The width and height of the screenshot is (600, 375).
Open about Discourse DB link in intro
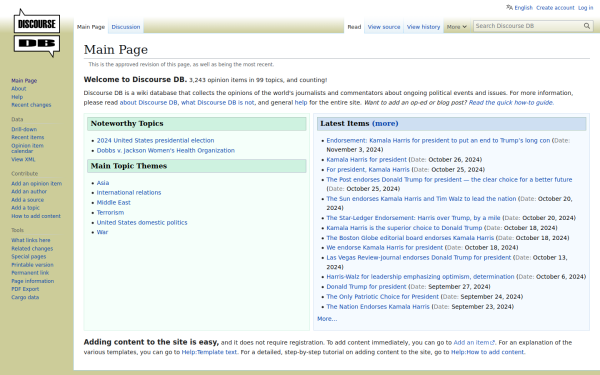coord(148,103)
